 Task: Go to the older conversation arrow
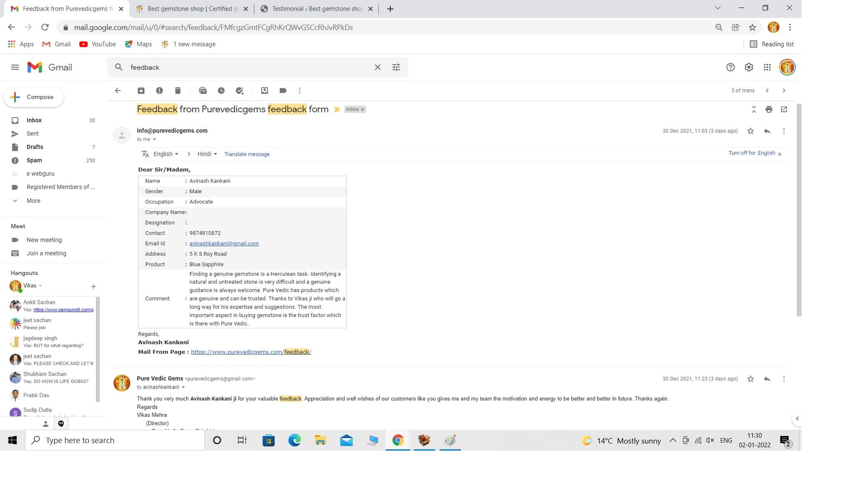pos(784,91)
